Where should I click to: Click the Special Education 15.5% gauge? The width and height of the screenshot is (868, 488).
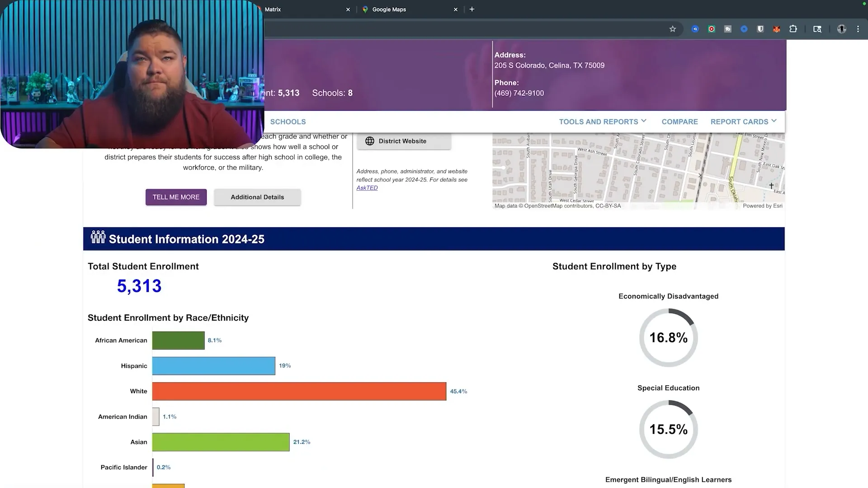coord(669,429)
